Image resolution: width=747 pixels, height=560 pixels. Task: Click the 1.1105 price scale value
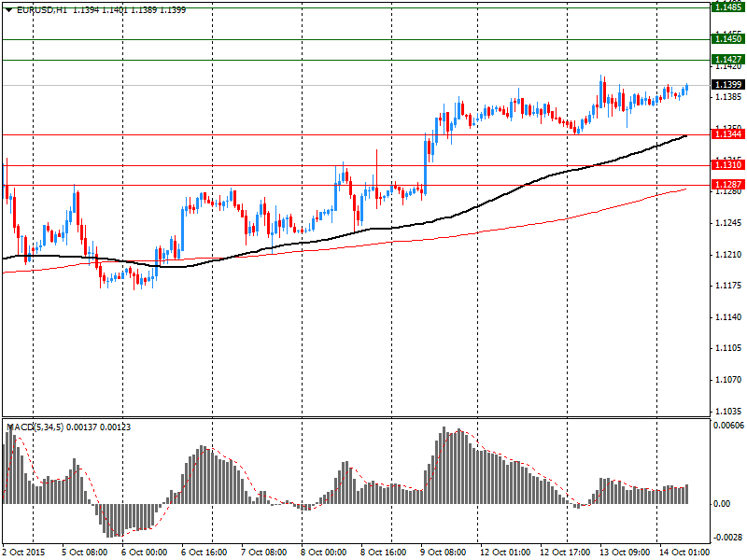tap(728, 347)
